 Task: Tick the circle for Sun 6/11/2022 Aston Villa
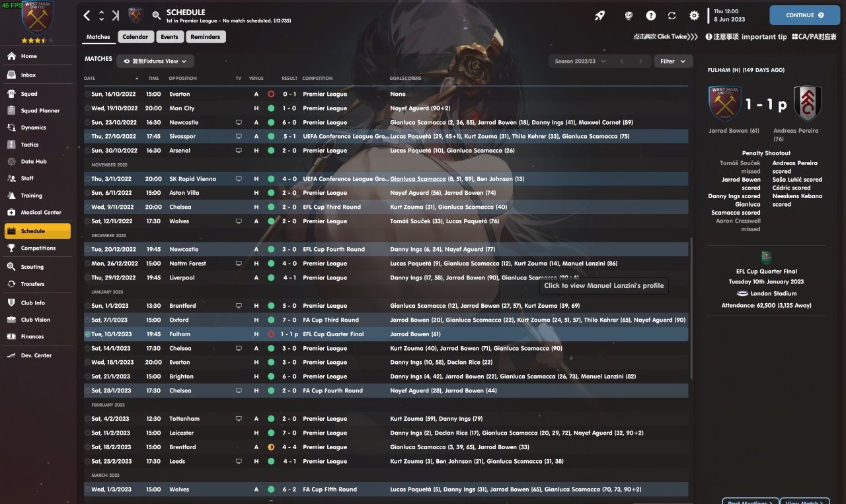pyautogui.click(x=88, y=193)
